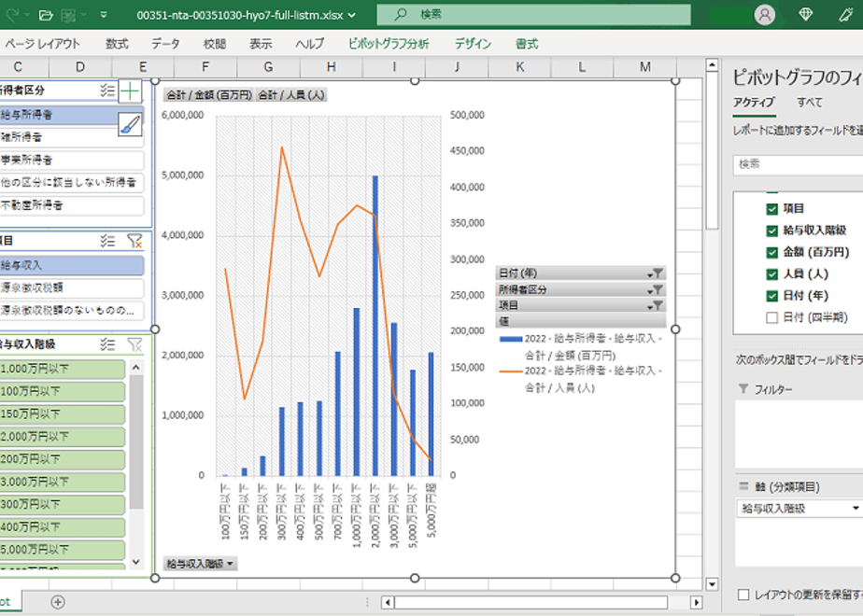Uncheck the 日付 (年) field checkbox
863x616 pixels.
coord(771,296)
